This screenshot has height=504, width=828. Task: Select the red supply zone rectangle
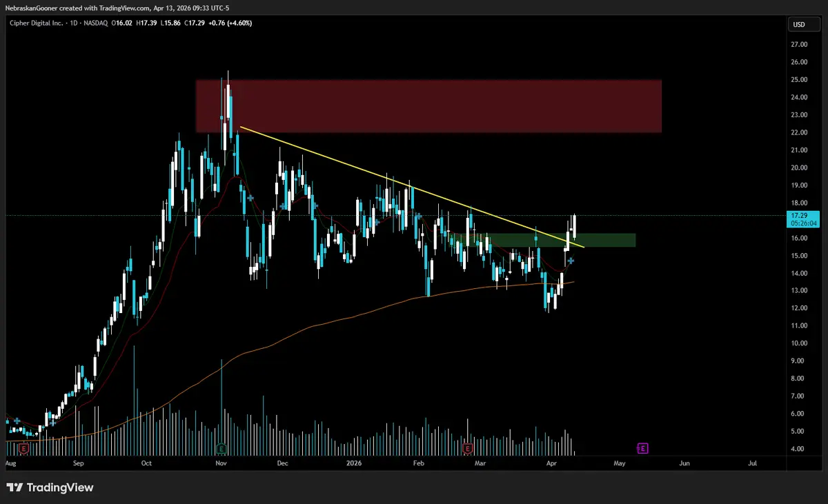point(428,106)
